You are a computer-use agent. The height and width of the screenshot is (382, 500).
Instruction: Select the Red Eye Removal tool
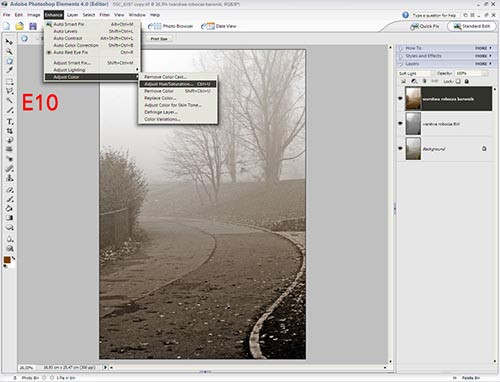[9, 159]
